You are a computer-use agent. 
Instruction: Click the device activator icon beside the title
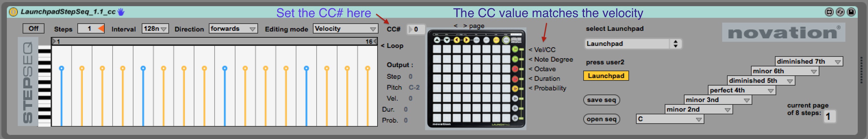[x=13, y=12]
